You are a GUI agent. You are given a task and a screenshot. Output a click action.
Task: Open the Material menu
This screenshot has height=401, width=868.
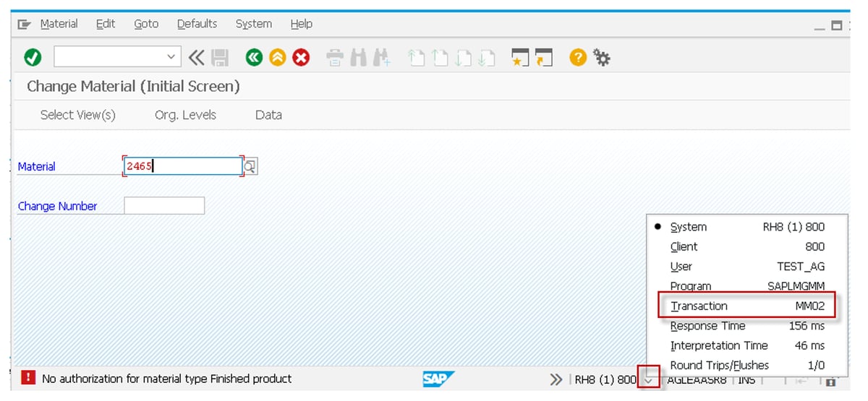(x=59, y=24)
